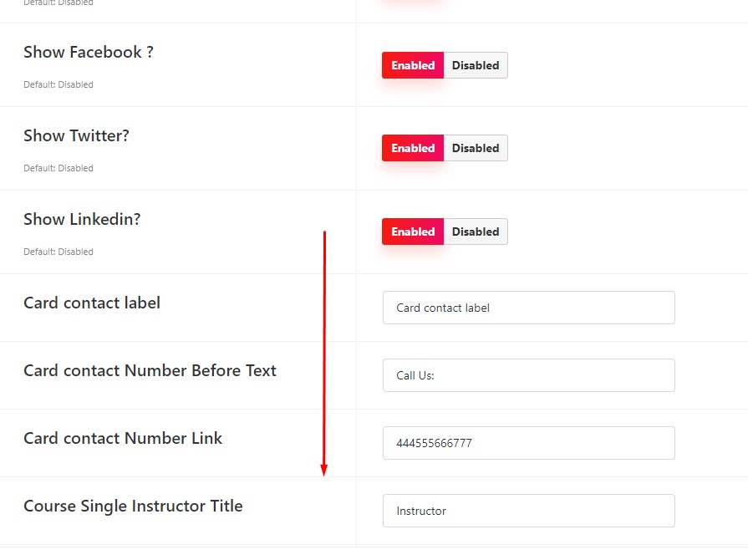Click Default: Disabled note under Show Twitter
Viewport: 748px width, 560px height.
point(59,168)
